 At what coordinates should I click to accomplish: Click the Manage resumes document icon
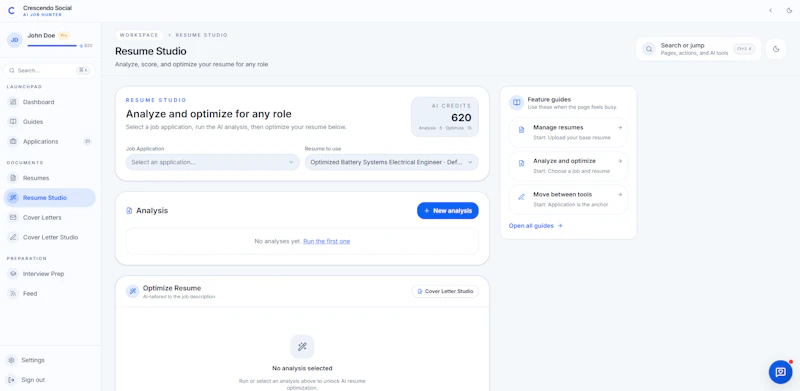click(x=521, y=130)
